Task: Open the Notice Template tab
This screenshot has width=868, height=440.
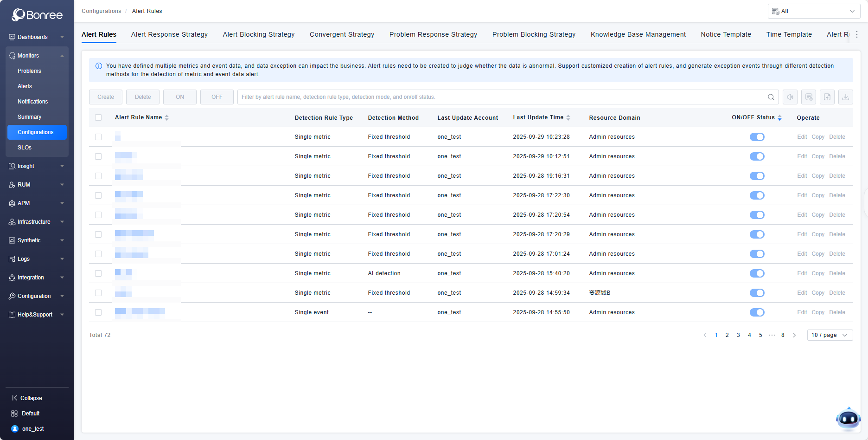Action: click(x=726, y=34)
